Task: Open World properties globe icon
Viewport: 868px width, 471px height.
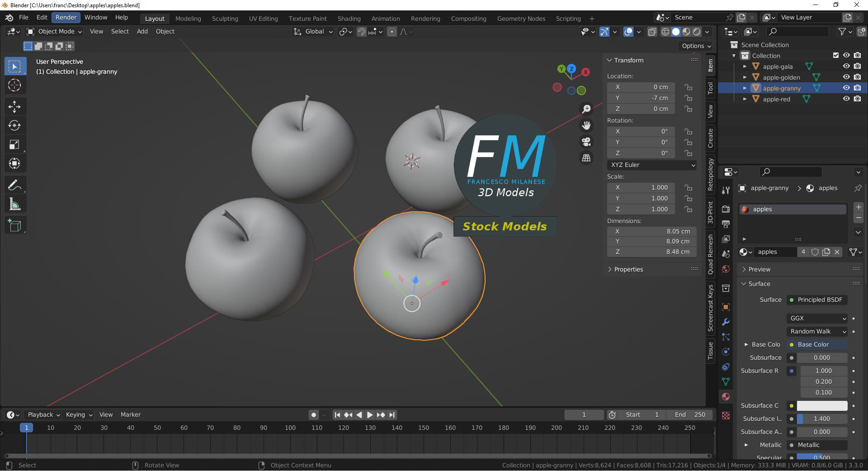Action: pyautogui.click(x=726, y=269)
